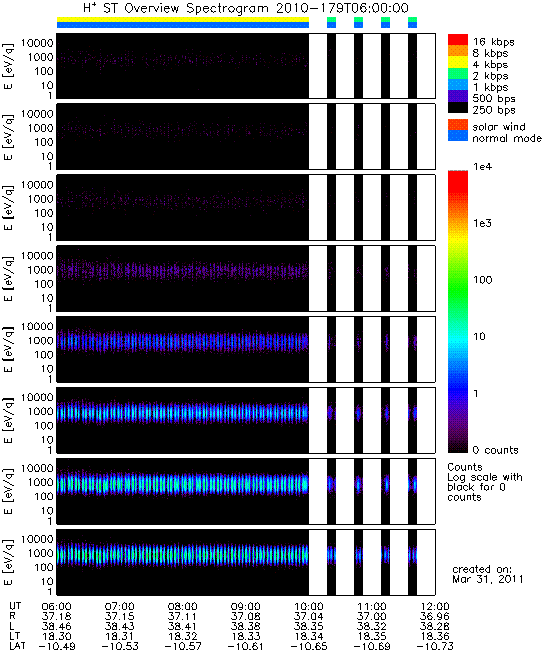Image resolution: width=544 pixels, height=652 pixels.
Task: Click the 'solar wind' legend label
Action: click(499, 127)
